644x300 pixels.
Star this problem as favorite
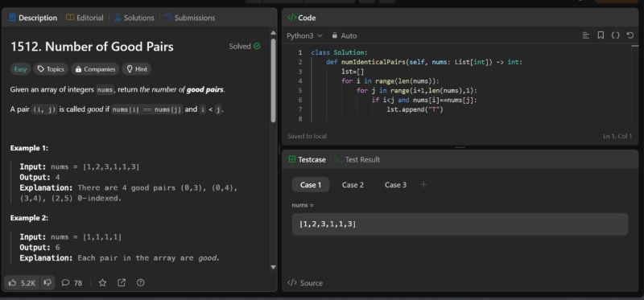[103, 283]
